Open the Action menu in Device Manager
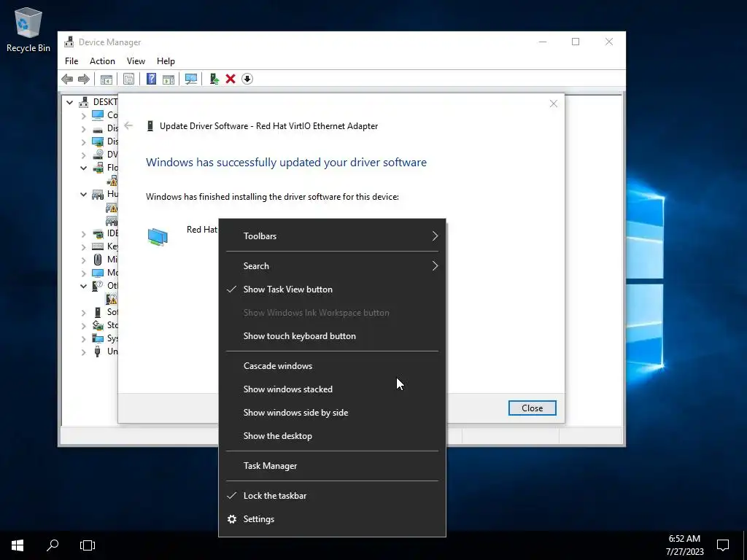747x560 pixels. pos(102,61)
